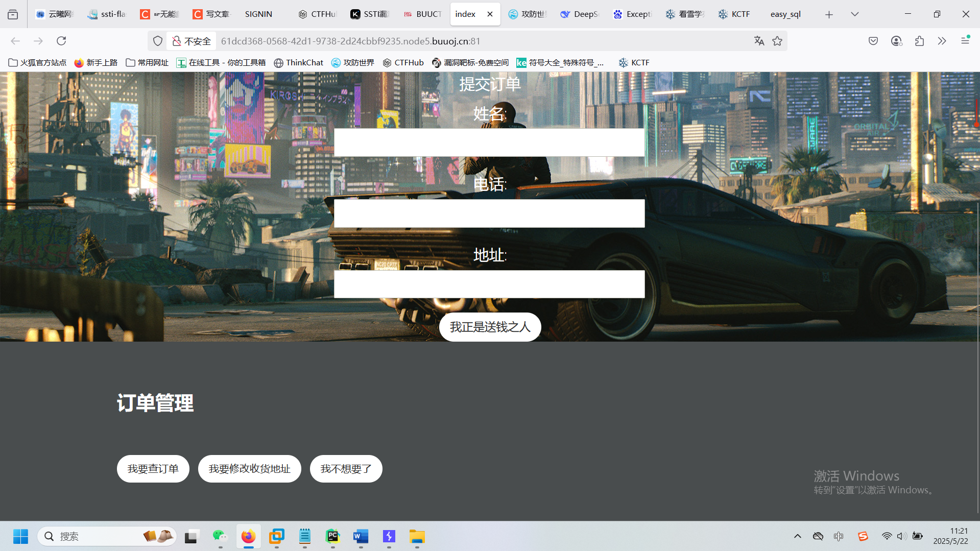The height and width of the screenshot is (551, 980).
Task: Click the 地址 input field
Action: point(489,284)
